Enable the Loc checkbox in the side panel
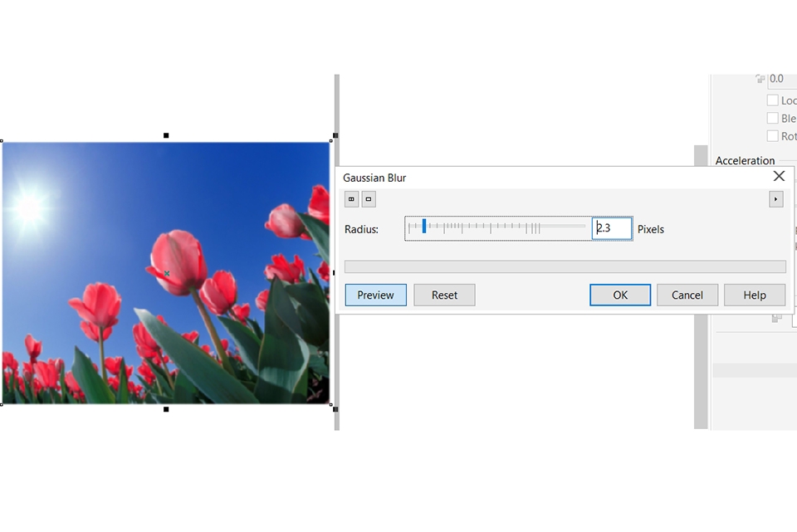The height and width of the screenshot is (532, 797). tap(772, 100)
